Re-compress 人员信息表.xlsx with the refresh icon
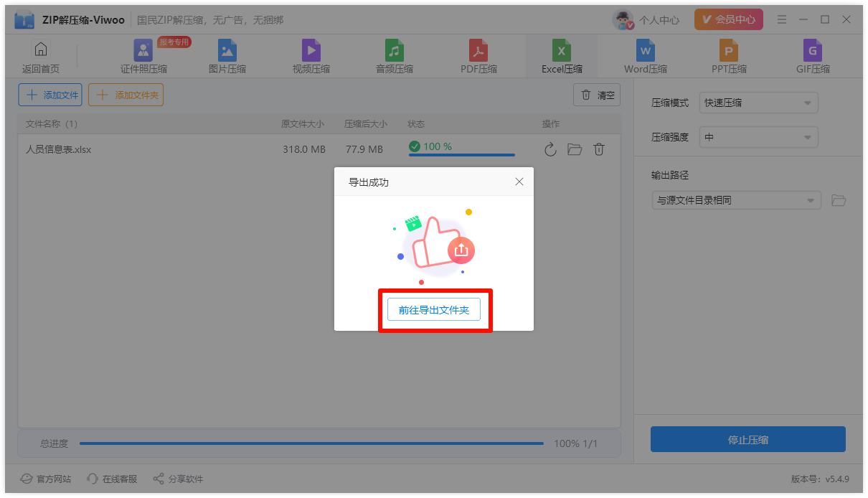 click(x=550, y=149)
